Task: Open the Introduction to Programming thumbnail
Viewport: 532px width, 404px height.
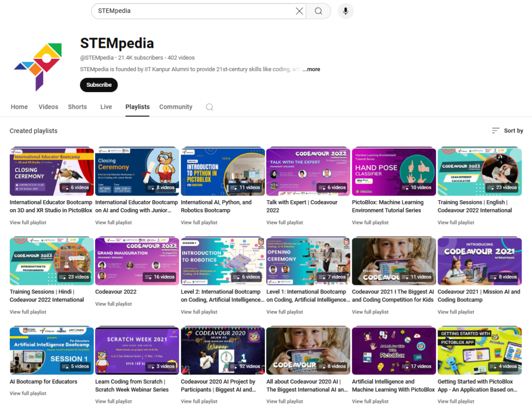Action: [x=51, y=262]
